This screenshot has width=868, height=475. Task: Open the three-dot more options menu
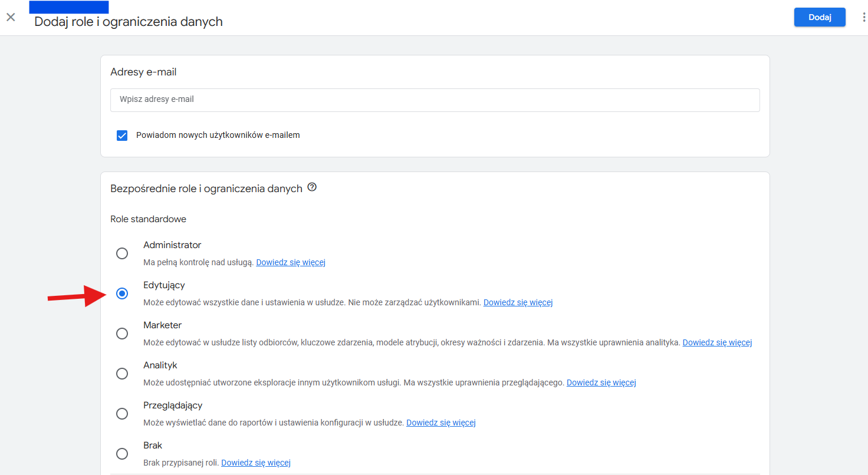864,17
